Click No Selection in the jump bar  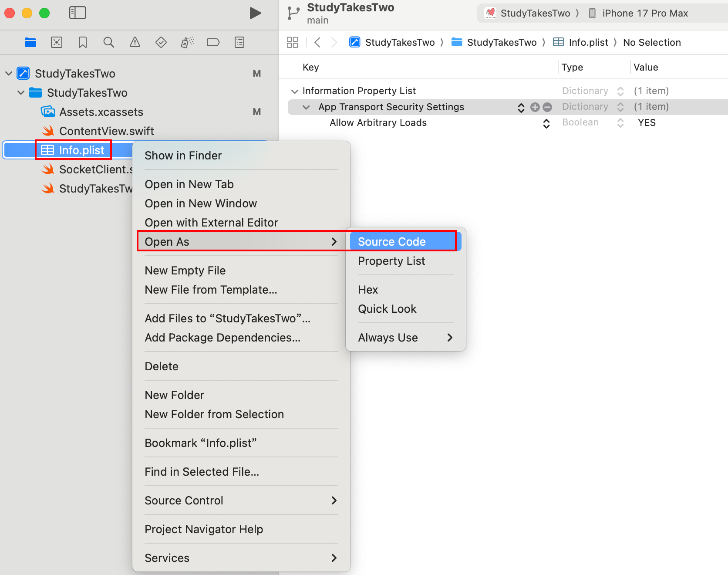[x=652, y=42]
